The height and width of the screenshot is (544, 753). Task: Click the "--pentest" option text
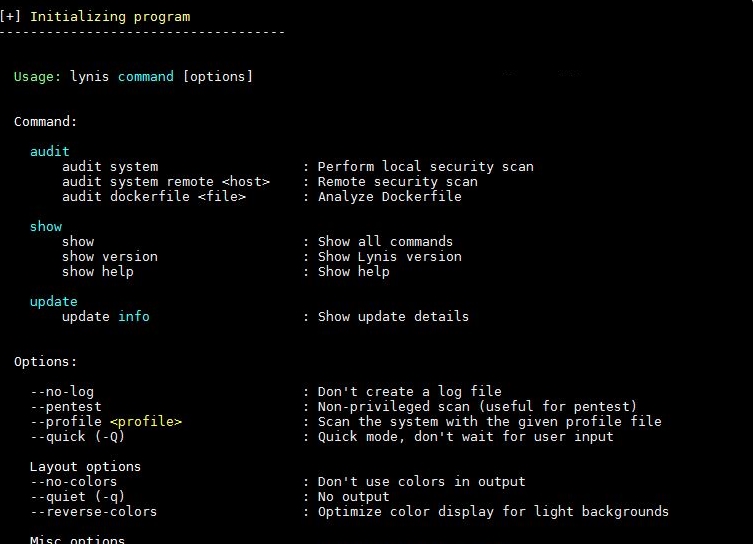coord(66,406)
